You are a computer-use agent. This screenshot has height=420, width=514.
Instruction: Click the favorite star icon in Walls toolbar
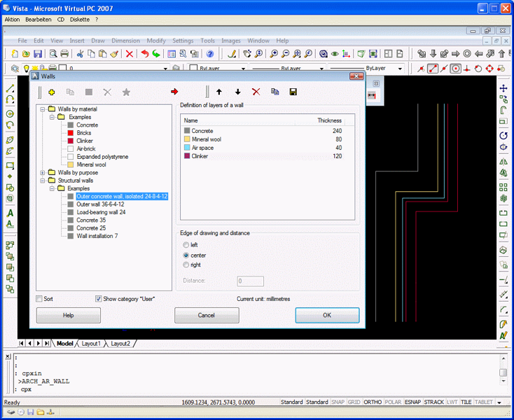[126, 92]
